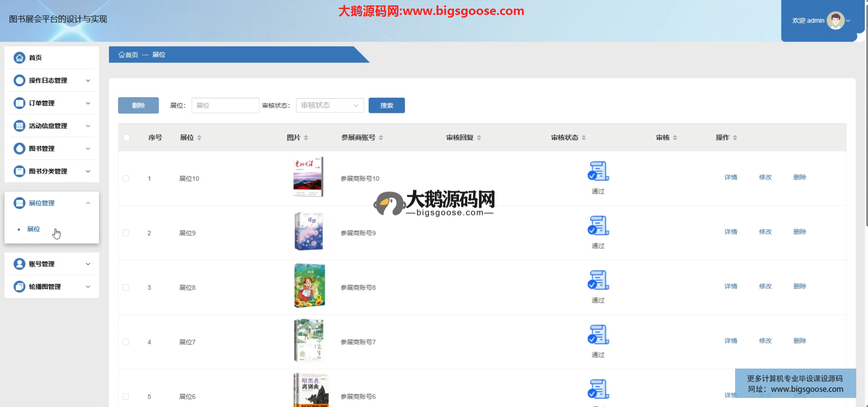This screenshot has width=868, height=407.
Task: Open the 审核状态 filter dropdown
Action: [330, 105]
